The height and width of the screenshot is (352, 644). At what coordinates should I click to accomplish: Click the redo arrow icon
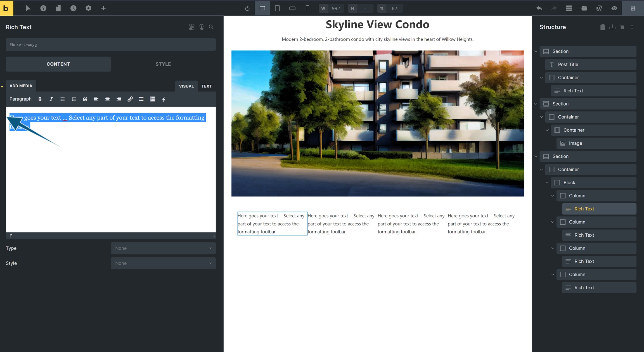pyautogui.click(x=554, y=8)
